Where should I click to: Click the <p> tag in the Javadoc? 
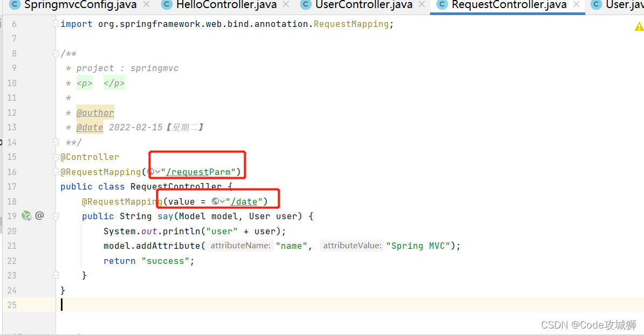coord(85,83)
